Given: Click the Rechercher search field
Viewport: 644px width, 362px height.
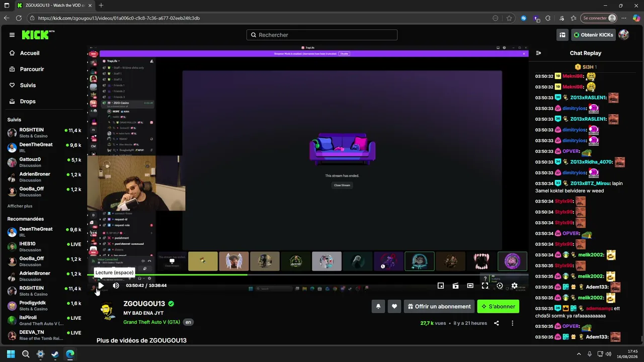Looking at the screenshot, I should pyautogui.click(x=322, y=35).
